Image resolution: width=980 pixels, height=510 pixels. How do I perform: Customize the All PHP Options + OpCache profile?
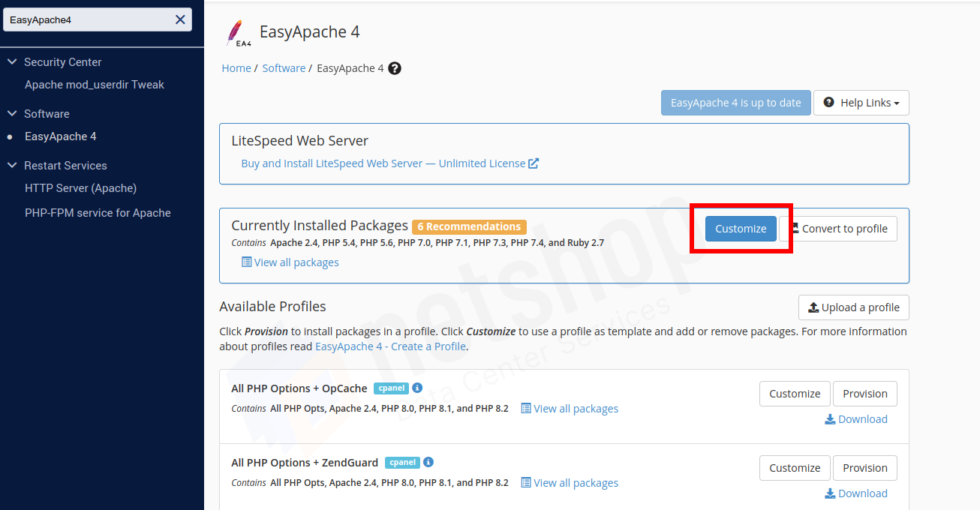click(x=795, y=394)
